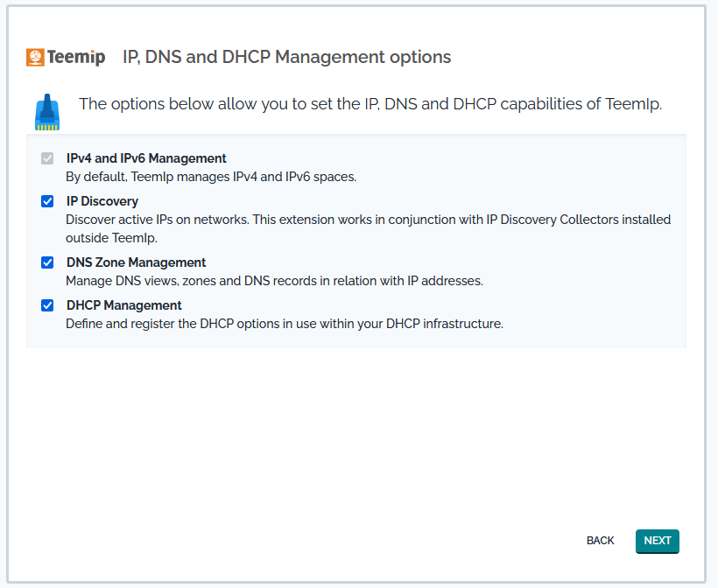The image size is (718, 588).
Task: Click the 'IPv4 and IPv6 Management' label
Action: 146,158
